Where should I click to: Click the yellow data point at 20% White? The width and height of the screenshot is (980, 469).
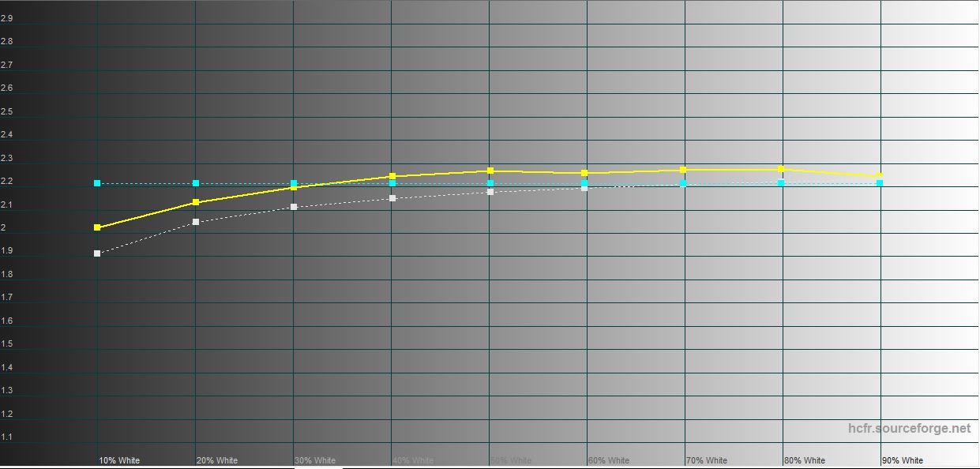[196, 203]
